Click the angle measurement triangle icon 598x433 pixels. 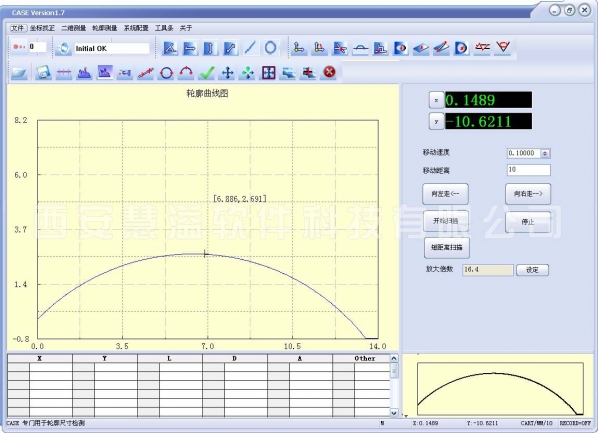[x=170, y=48]
